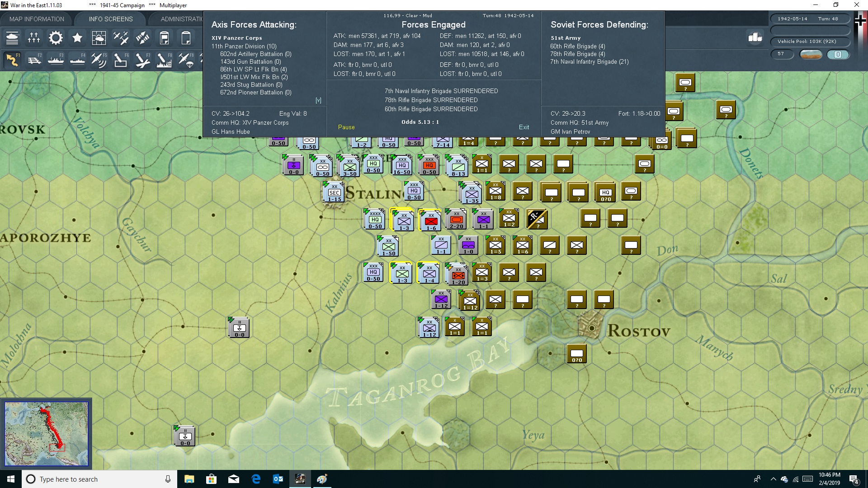Activate air reconnaissance mission (F5)
The width and height of the screenshot is (868, 488).
pos(99,60)
